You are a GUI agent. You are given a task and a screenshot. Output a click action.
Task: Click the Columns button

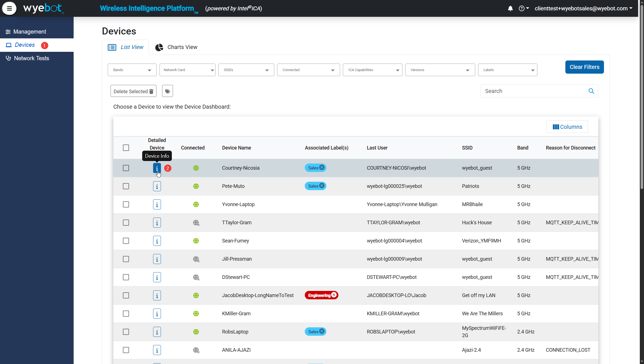tap(567, 127)
